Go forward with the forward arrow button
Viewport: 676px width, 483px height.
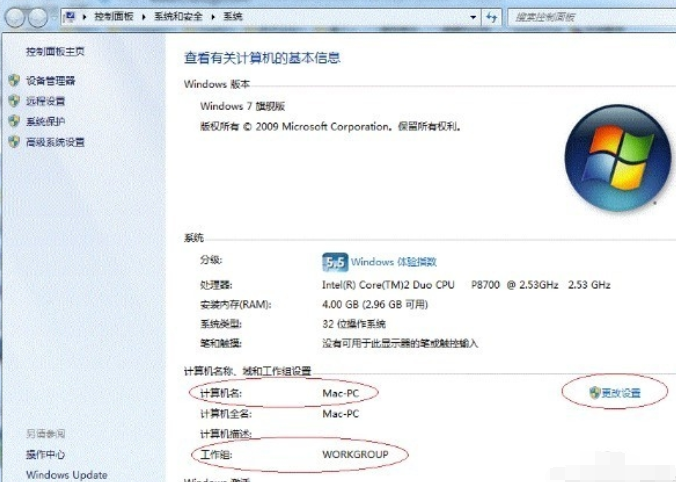pyautogui.click(x=38, y=18)
